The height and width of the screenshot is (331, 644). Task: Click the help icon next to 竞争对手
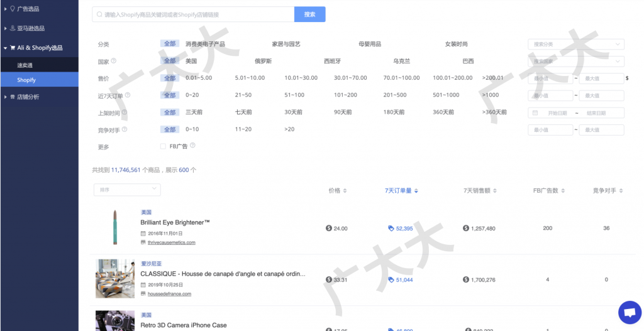(x=125, y=129)
